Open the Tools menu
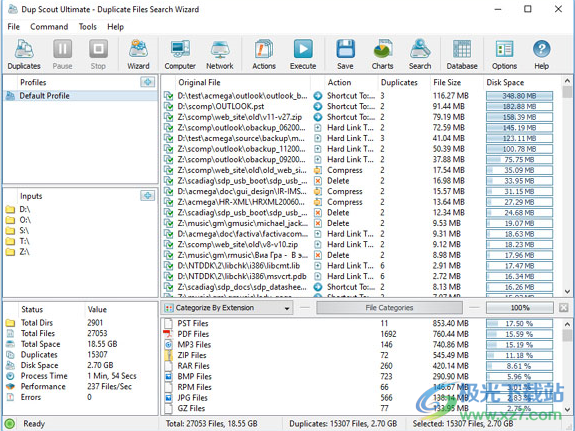 [x=88, y=27]
